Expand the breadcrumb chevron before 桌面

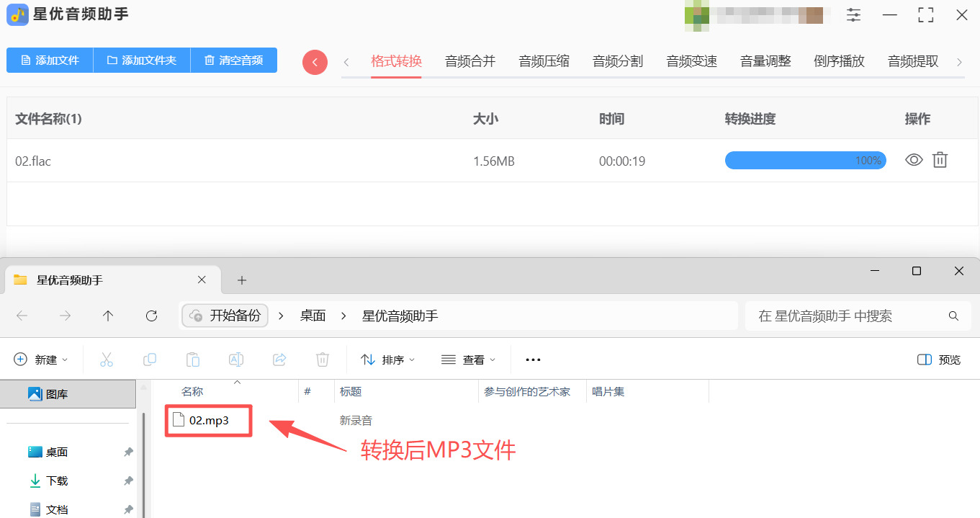click(281, 316)
